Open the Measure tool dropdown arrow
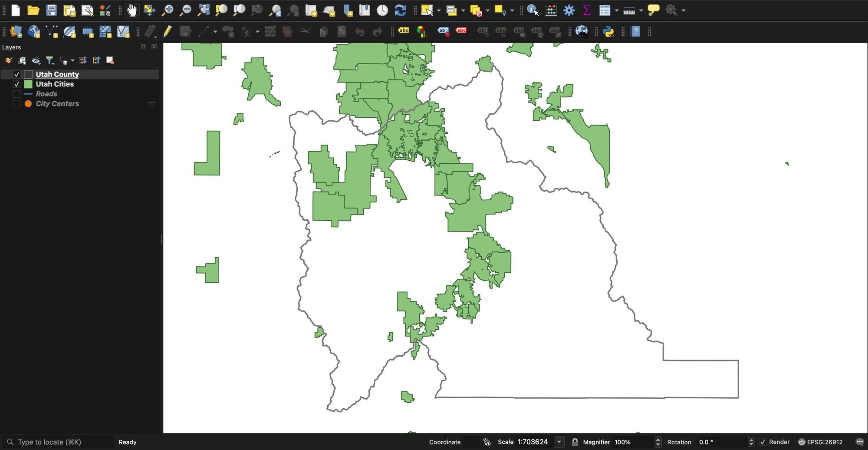 point(641,10)
